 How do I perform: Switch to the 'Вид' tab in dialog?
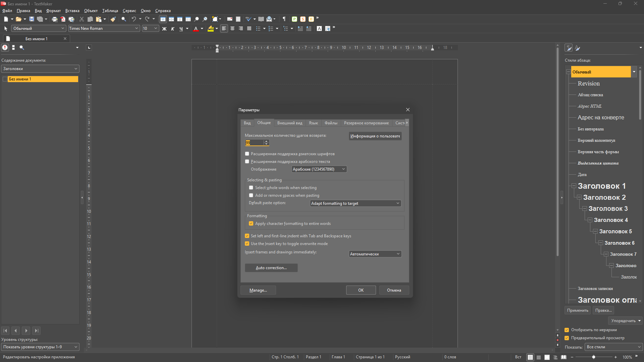[x=247, y=123]
